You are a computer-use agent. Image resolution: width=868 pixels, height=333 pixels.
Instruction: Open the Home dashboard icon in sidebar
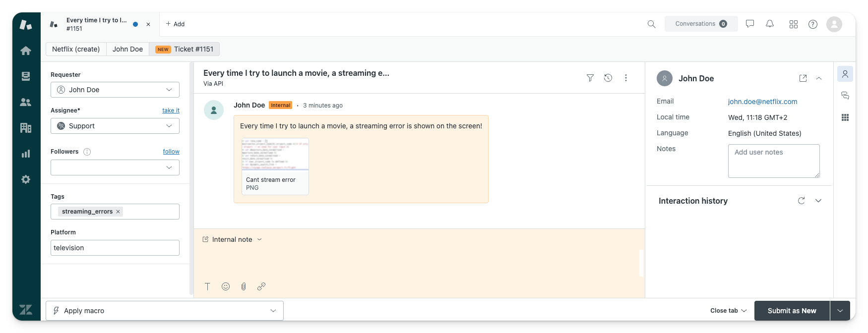(26, 51)
